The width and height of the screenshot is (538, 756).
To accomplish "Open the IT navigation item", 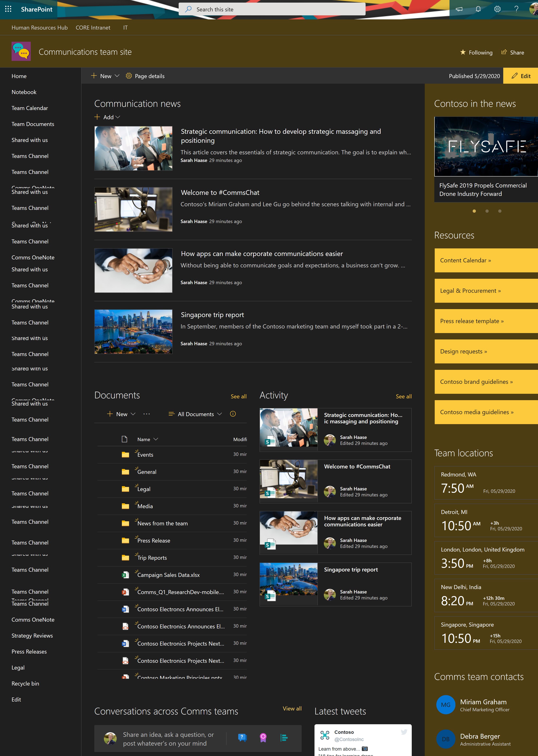I will [x=125, y=28].
